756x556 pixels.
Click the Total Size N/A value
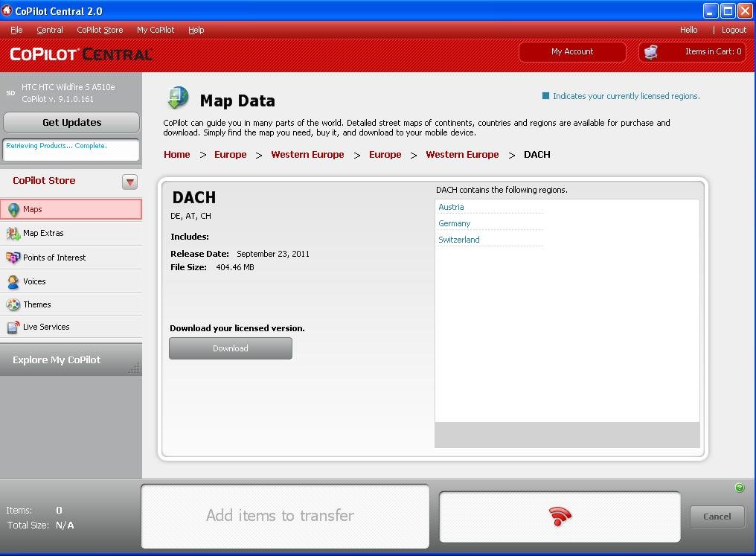tap(65, 525)
